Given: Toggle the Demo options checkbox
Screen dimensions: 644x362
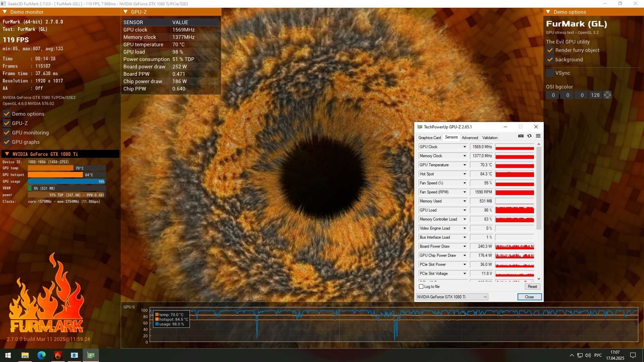Looking at the screenshot, I should 6,114.
